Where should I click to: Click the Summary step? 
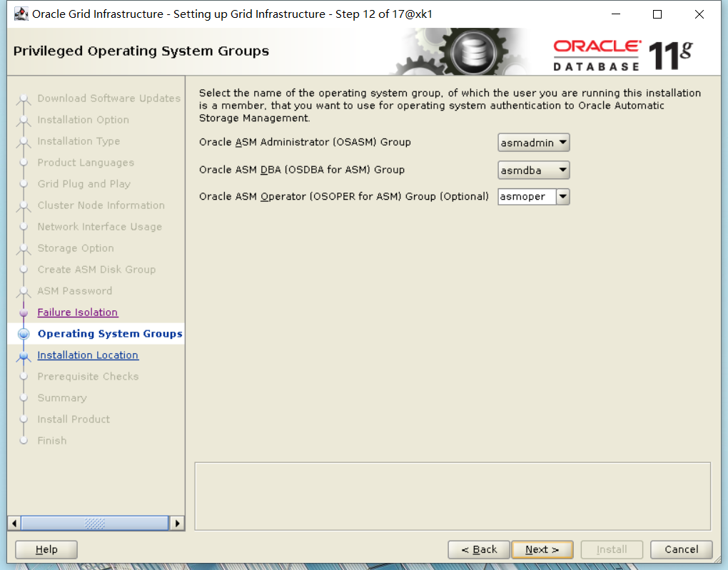coord(62,398)
